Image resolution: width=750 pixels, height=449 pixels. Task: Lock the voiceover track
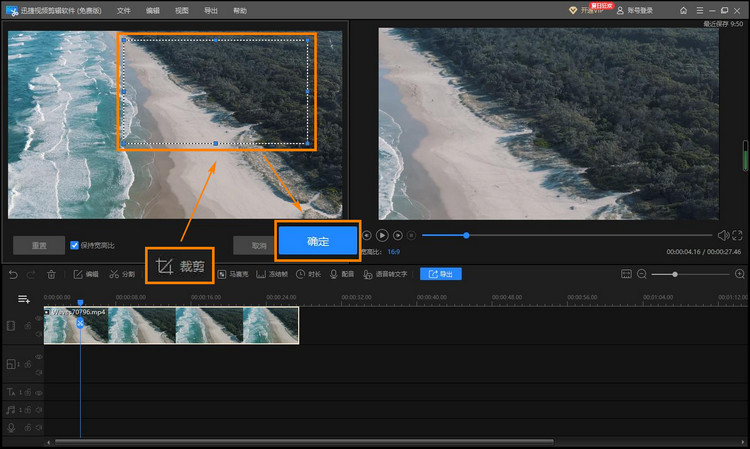click(28, 427)
